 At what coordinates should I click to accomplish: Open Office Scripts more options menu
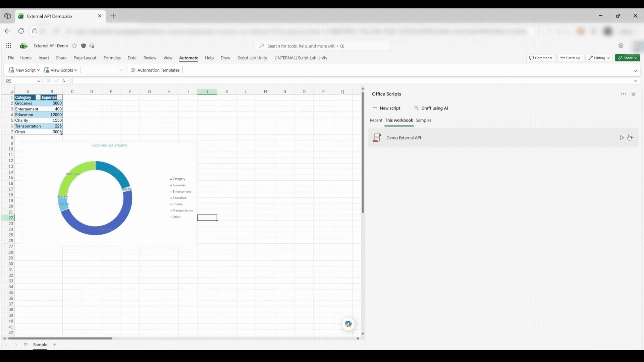coord(623,94)
